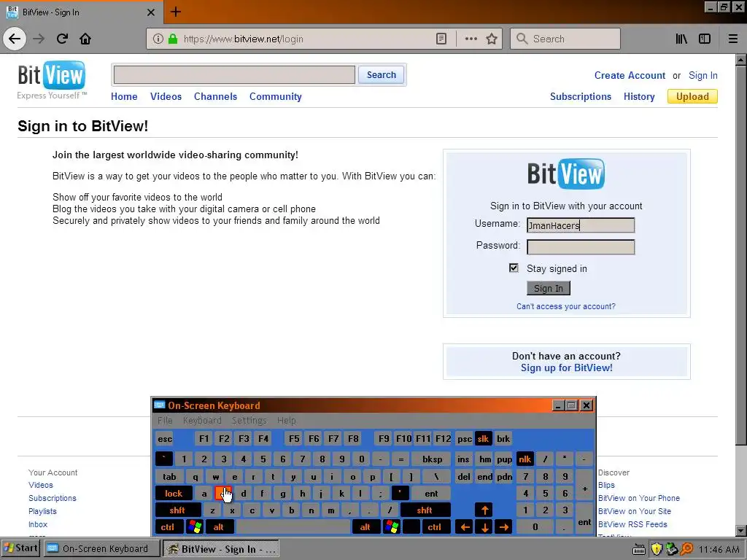The width and height of the screenshot is (747, 560).
Task: Open the Keyboard menu in On-Screen Keyboard
Action: 202,421
